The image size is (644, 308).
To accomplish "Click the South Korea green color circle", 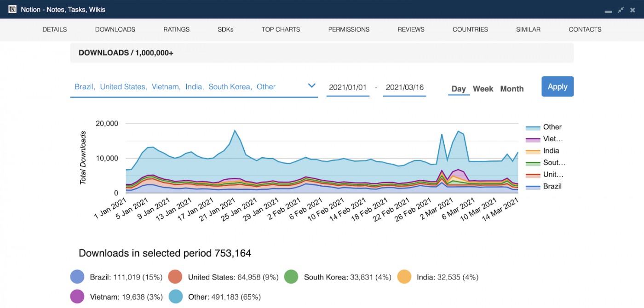I will (291, 277).
